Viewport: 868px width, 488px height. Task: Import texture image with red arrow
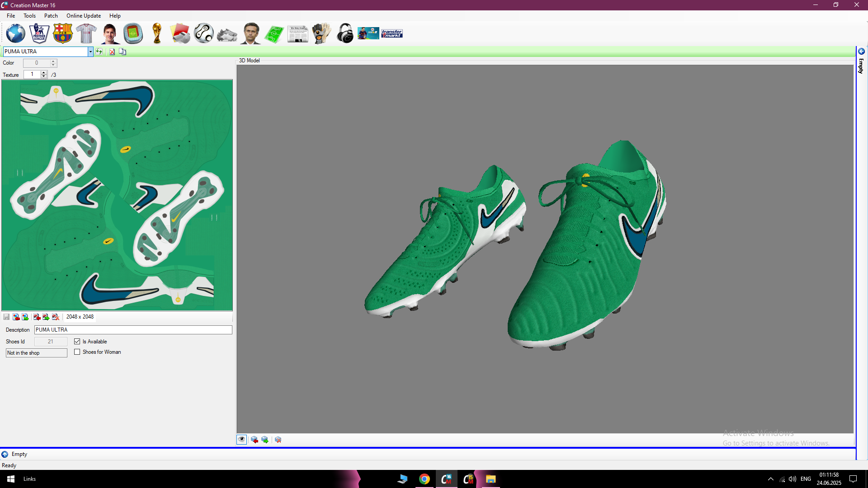pos(16,317)
